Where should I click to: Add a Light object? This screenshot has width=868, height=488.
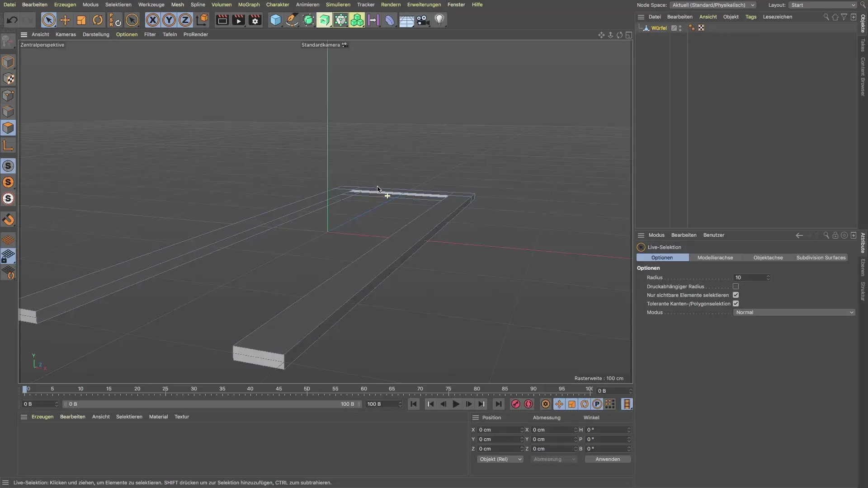click(x=439, y=20)
